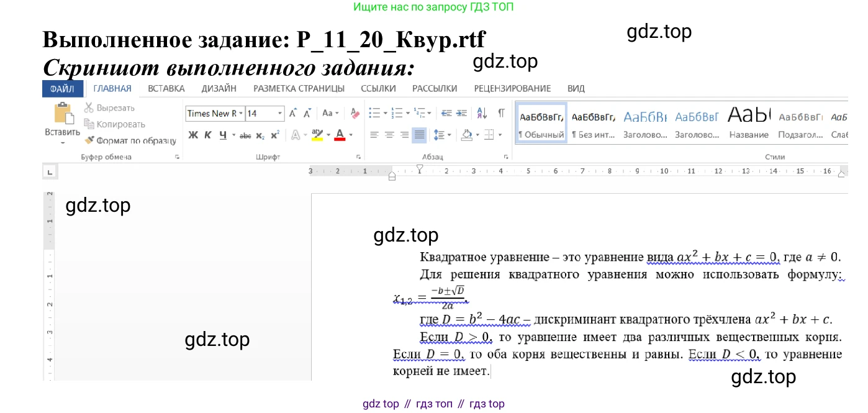868x413 pixels.
Task: Click the right indent marker on ruler
Action: click(843, 176)
